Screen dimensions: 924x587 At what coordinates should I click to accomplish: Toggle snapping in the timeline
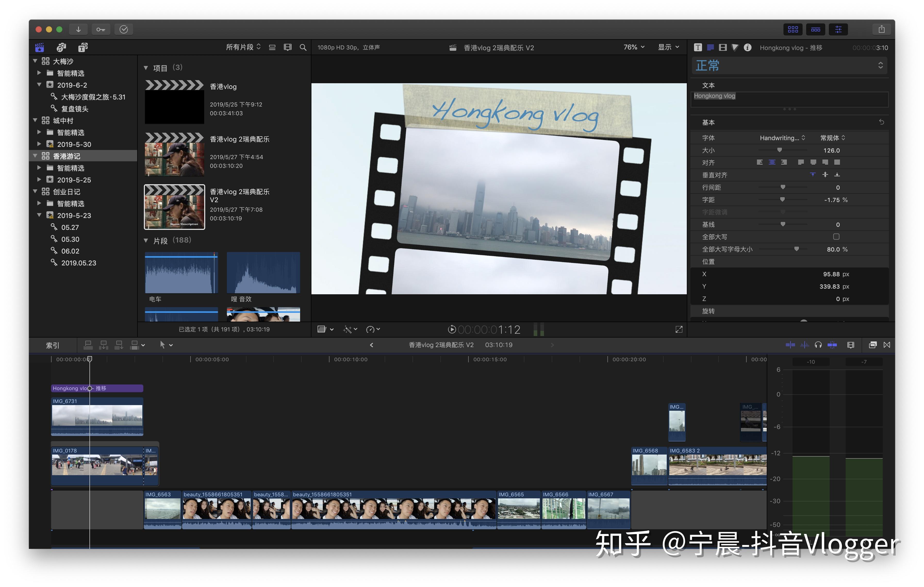coord(832,345)
